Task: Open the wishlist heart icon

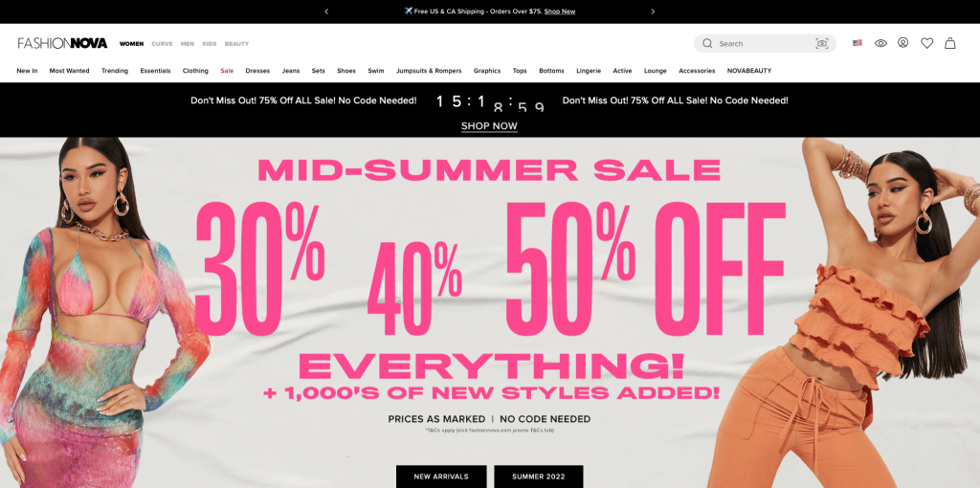Action: (926, 43)
